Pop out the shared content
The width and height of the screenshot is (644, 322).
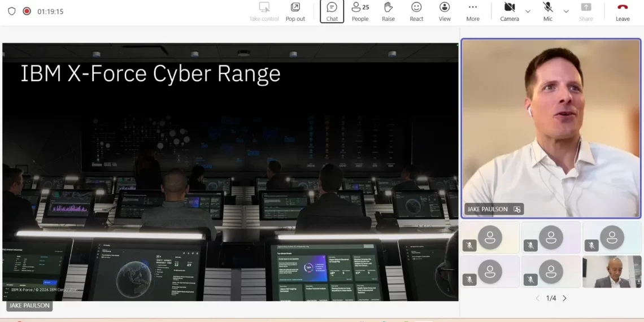click(295, 11)
